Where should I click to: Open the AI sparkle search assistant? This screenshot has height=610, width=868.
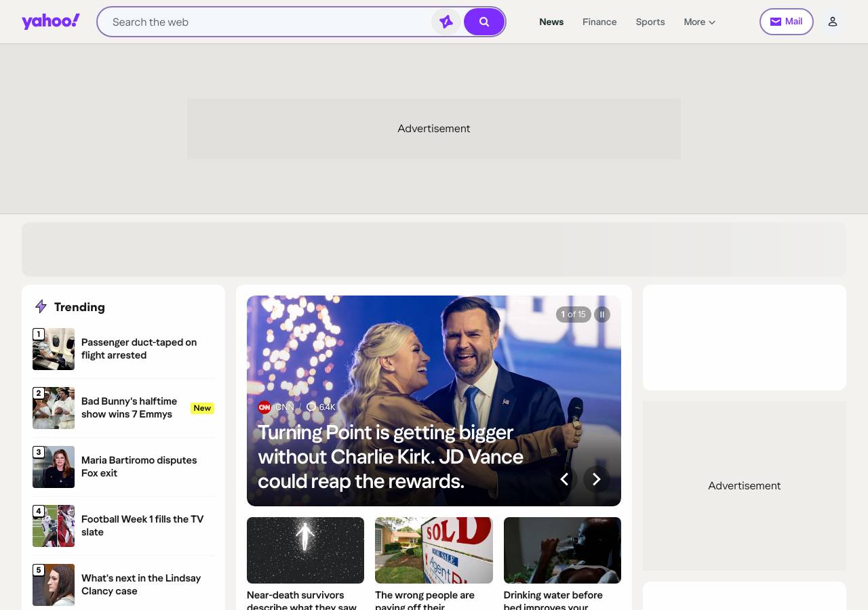446,22
